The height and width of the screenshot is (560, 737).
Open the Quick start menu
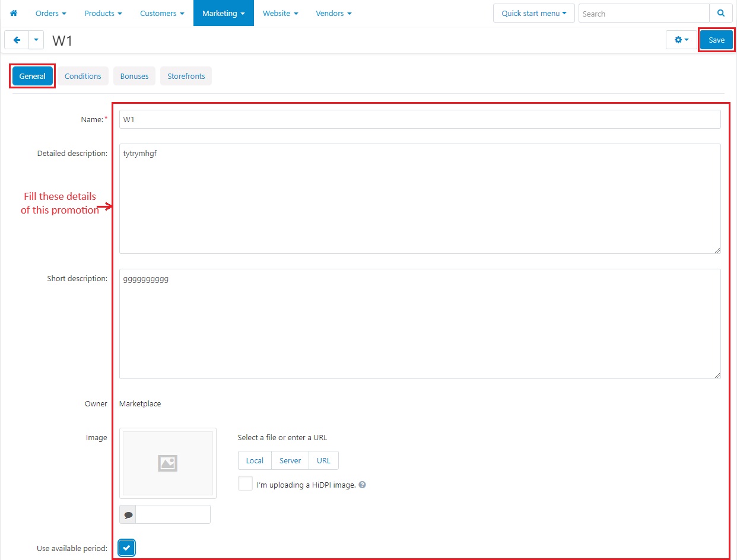[533, 13]
